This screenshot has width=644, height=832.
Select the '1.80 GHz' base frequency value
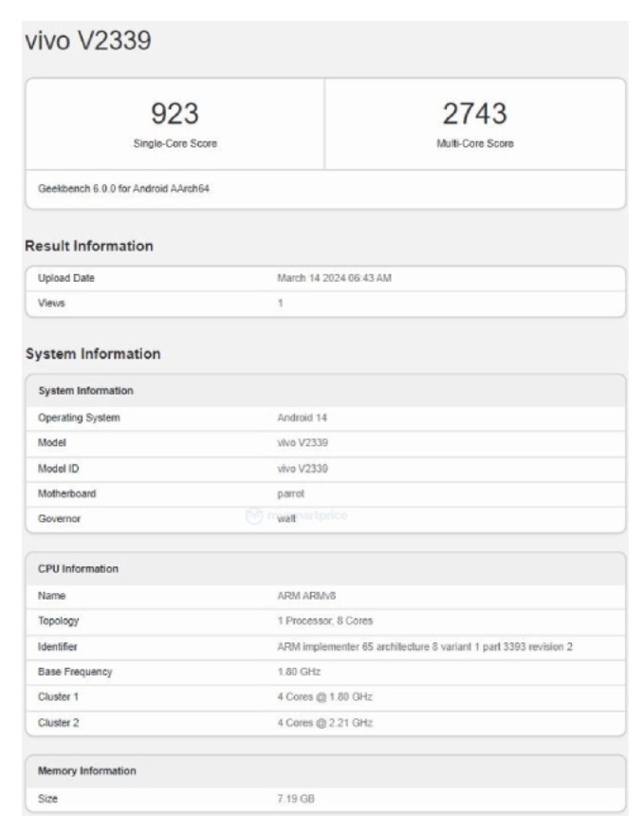pos(299,673)
